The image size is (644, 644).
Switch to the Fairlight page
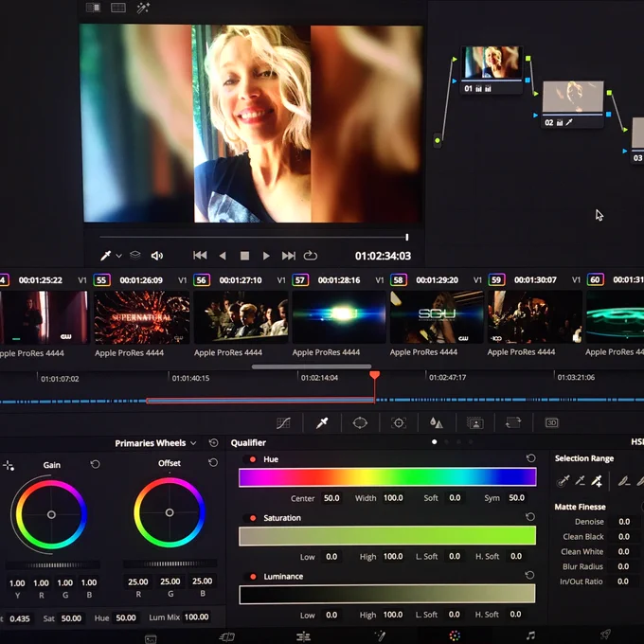click(x=530, y=635)
